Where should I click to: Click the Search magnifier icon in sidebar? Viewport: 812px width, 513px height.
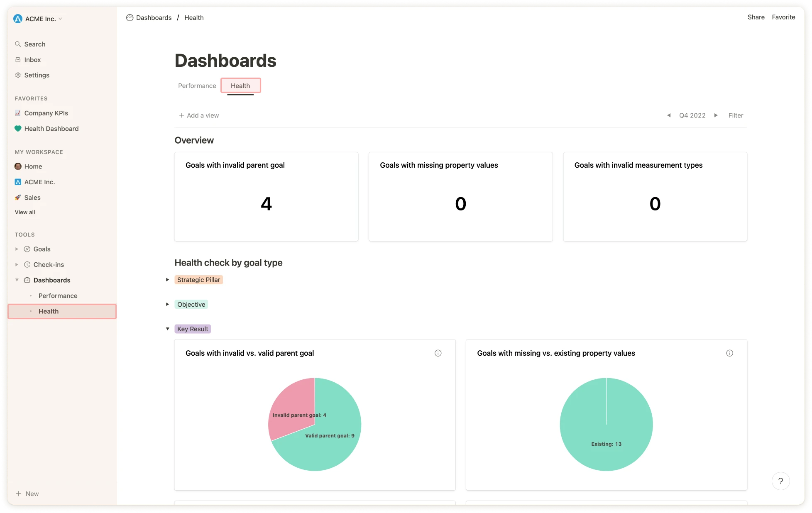point(18,44)
